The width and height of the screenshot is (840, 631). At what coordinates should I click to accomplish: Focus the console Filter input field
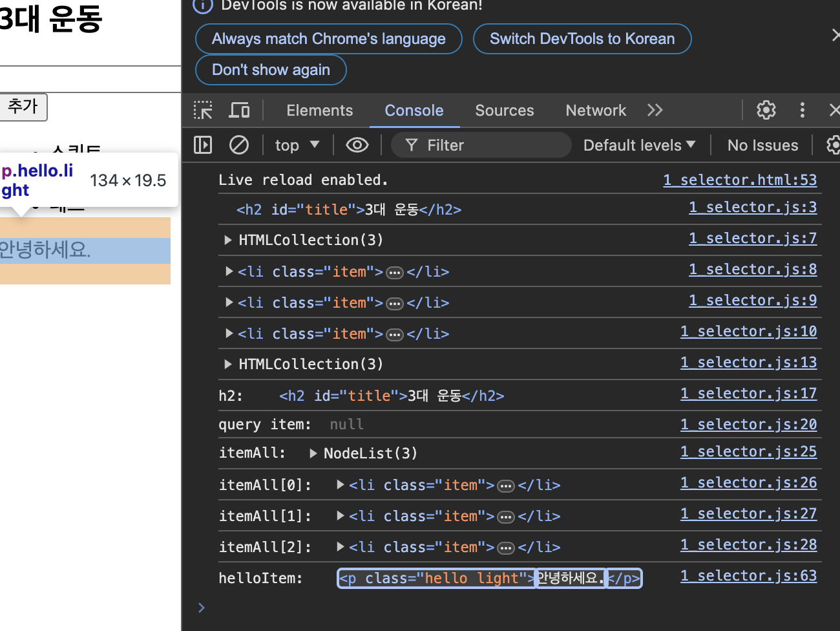481,145
